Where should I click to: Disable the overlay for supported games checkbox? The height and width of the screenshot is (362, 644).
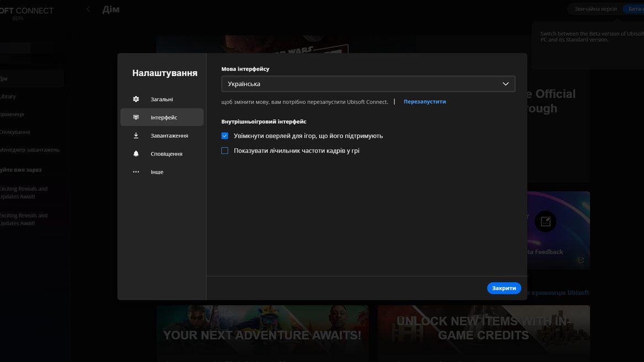[x=225, y=136]
